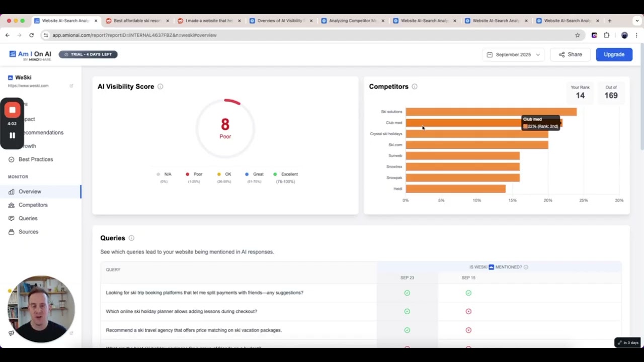This screenshot has height=362, width=644.
Task: Click Sep 23 green check for split payments query
Action: coord(407,293)
